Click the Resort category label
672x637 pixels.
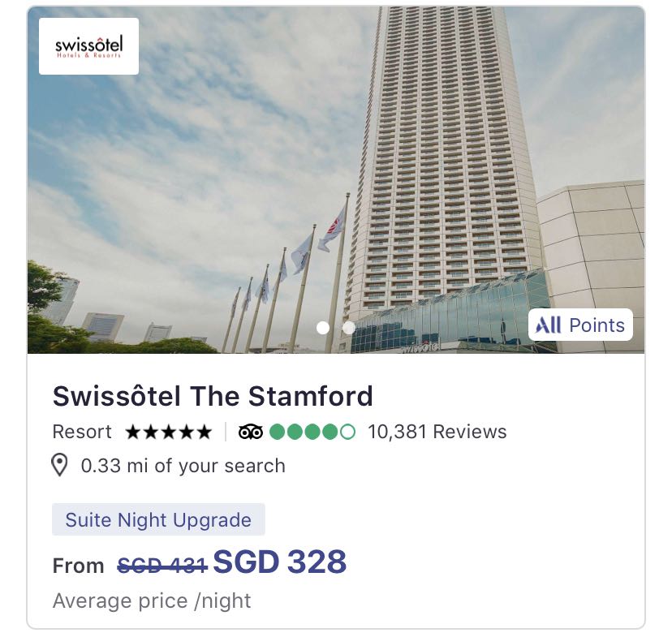(82, 432)
